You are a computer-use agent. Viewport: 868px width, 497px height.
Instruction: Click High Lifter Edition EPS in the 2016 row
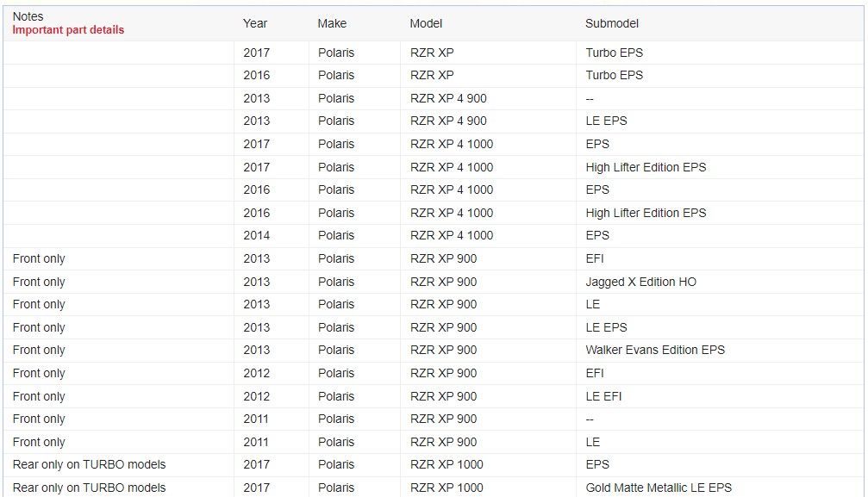(646, 213)
